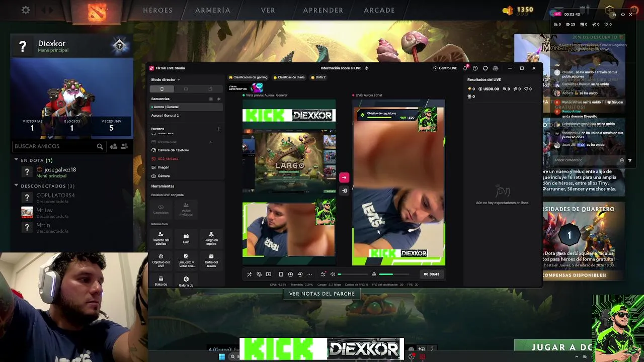
Task: Open the HÉROES menu in Dota 2
Action: pos(157,10)
